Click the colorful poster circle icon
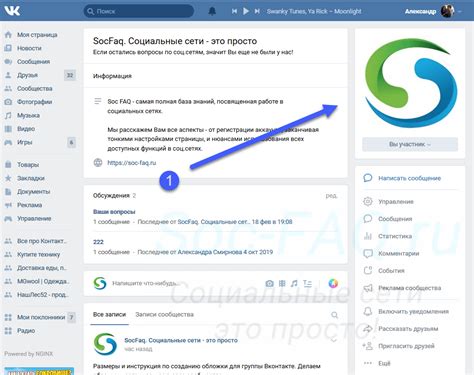Screen dimensions: 474x375 click(333, 283)
